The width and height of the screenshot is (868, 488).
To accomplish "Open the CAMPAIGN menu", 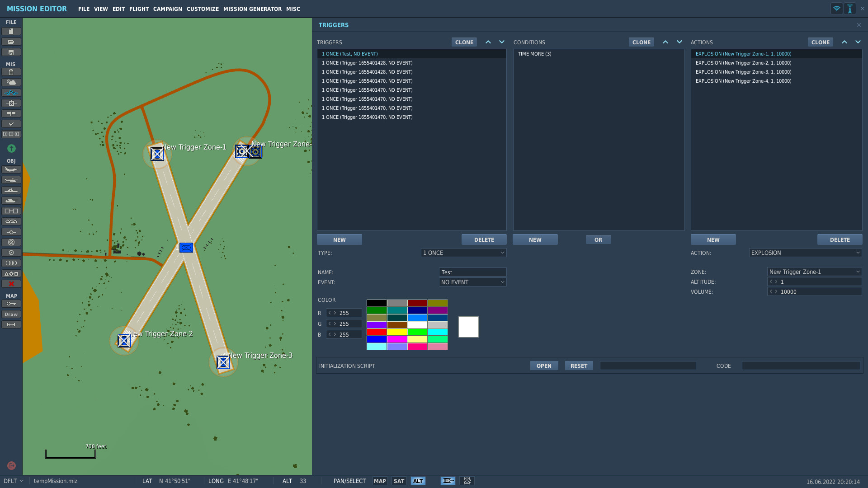I will coord(167,9).
